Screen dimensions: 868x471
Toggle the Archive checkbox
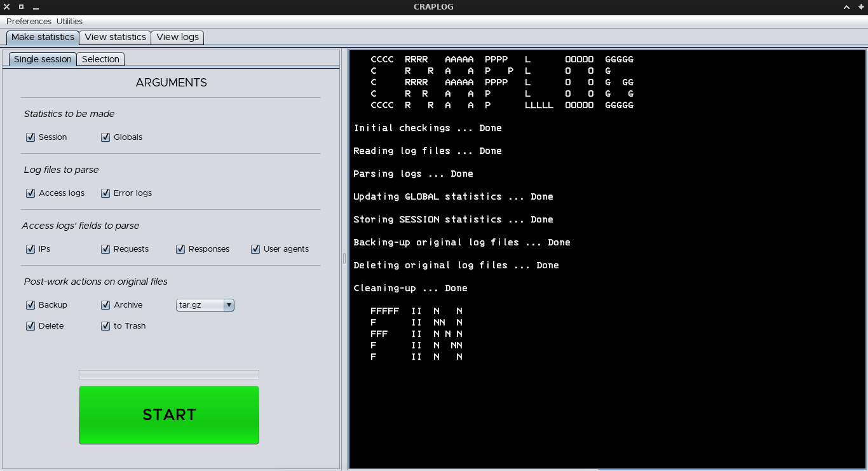click(x=105, y=305)
